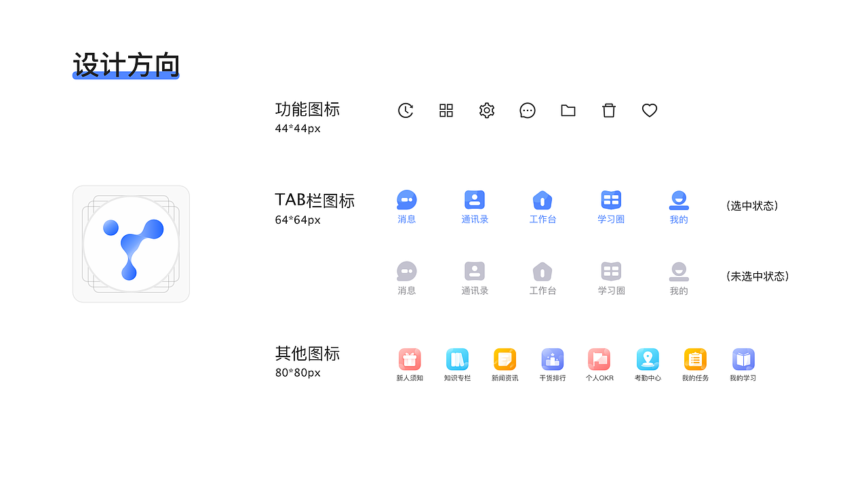
Task: Open the 我的学习 open book icon
Action: [743, 359]
